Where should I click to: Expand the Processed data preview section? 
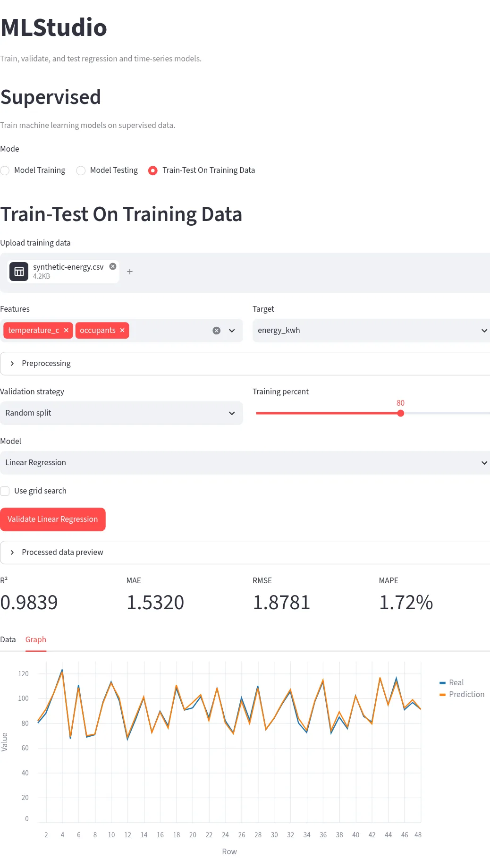tap(245, 553)
